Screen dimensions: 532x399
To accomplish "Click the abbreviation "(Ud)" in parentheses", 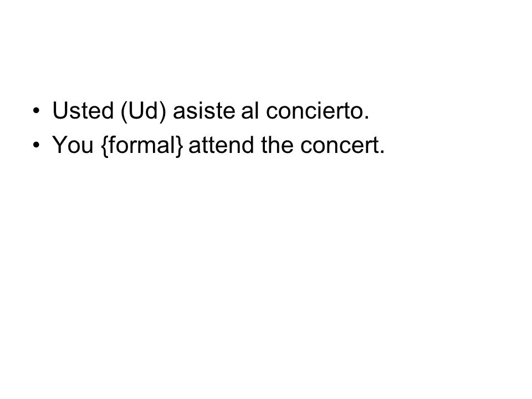I will [x=144, y=111].
